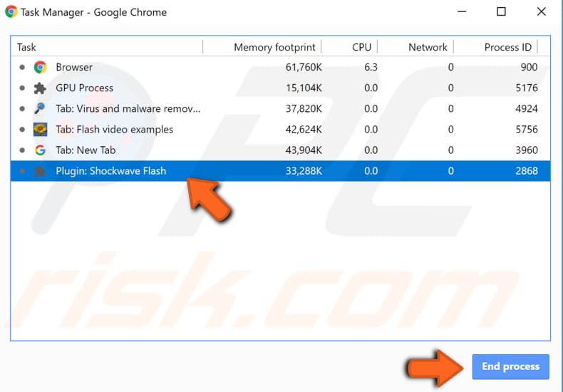Viewport: 563px width, 392px height.
Task: Close the Task Manager window
Action: [541, 12]
